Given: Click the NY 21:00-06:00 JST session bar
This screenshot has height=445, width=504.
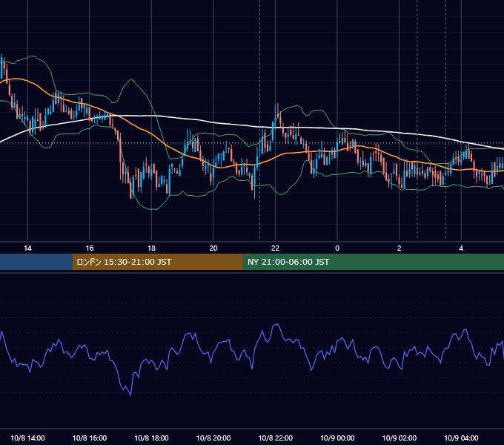Looking at the screenshot, I should coord(373,262).
